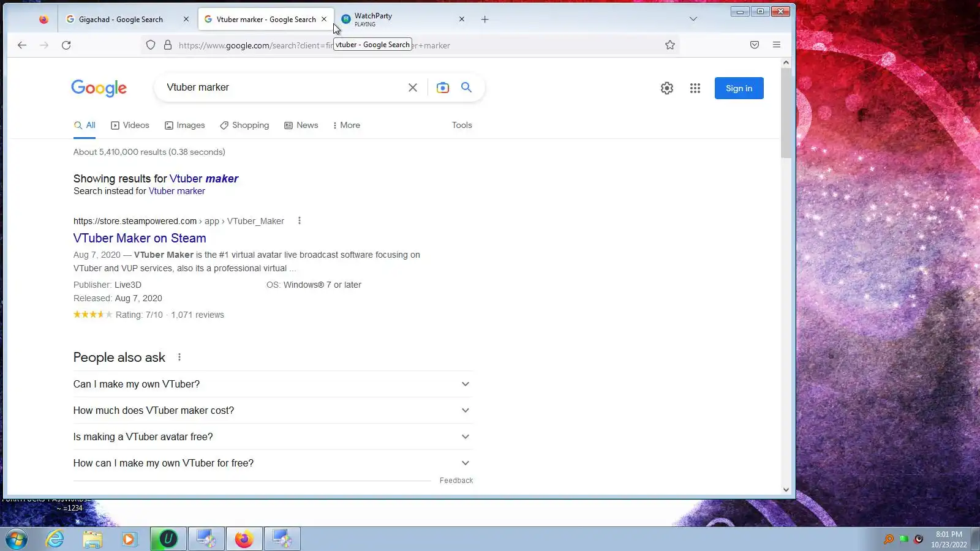The height and width of the screenshot is (551, 980).
Task: Click the page scrollbar up arrow
Action: click(786, 62)
